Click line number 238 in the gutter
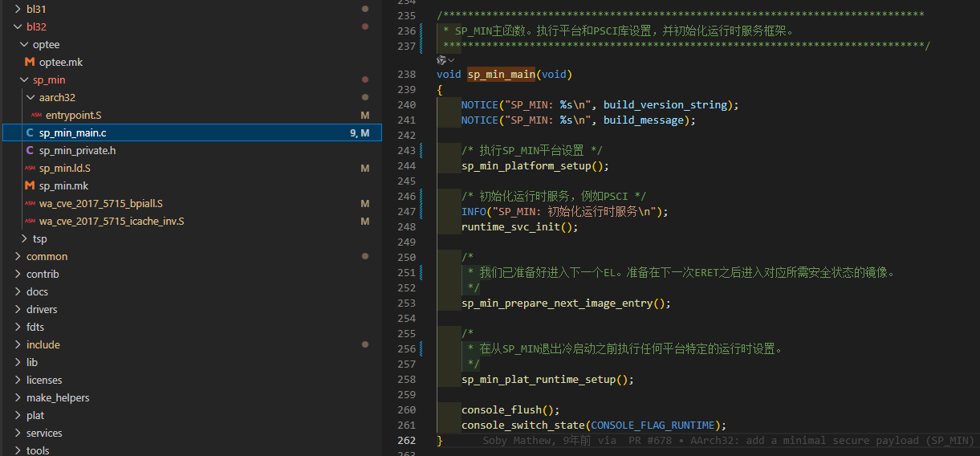Screen dimensions: 980x456 tap(406, 74)
